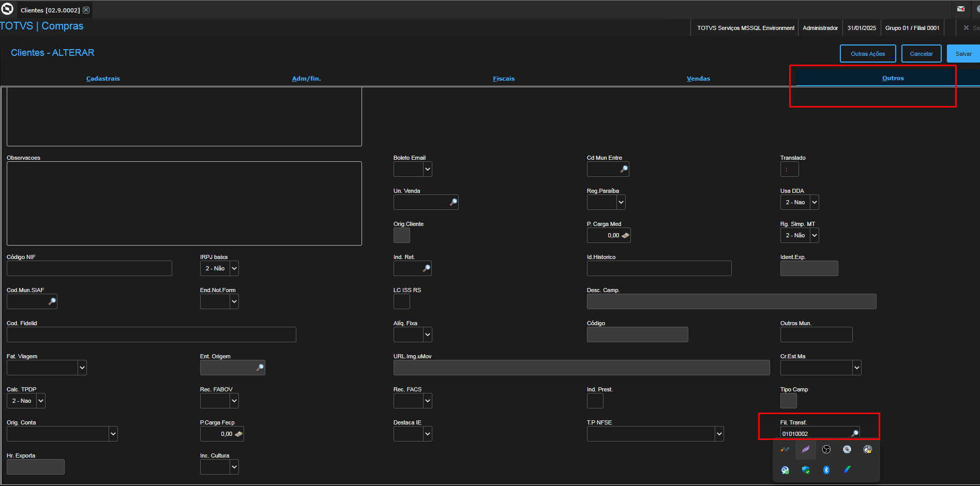Expand the Rec. FACS dropdown

(428, 401)
